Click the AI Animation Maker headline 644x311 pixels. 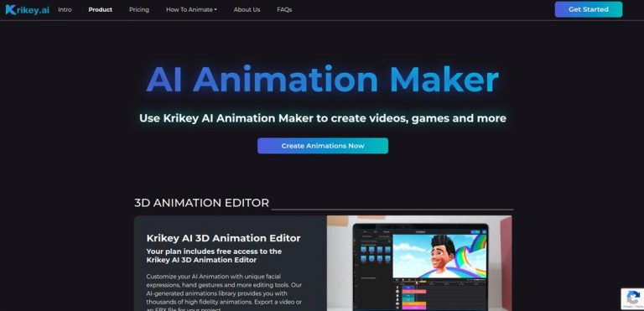[322, 80]
